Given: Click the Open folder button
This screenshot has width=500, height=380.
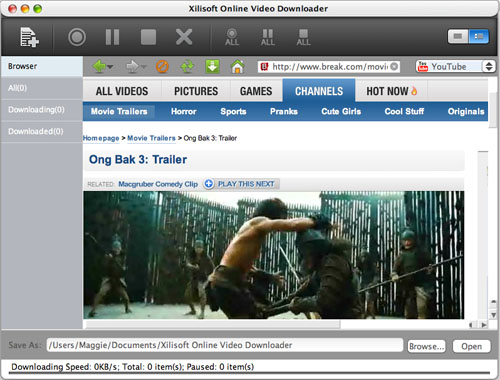Looking at the screenshot, I should tap(471, 346).
